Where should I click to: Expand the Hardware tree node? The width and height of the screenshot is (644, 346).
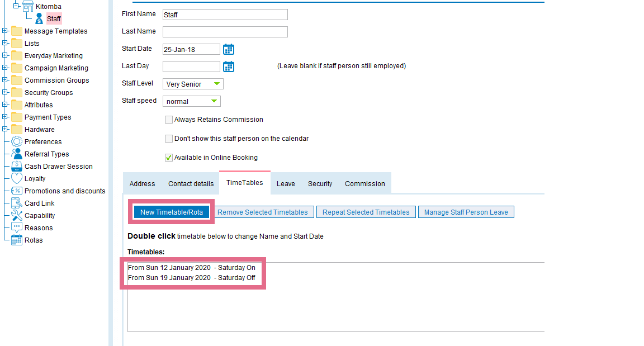pos(5,129)
